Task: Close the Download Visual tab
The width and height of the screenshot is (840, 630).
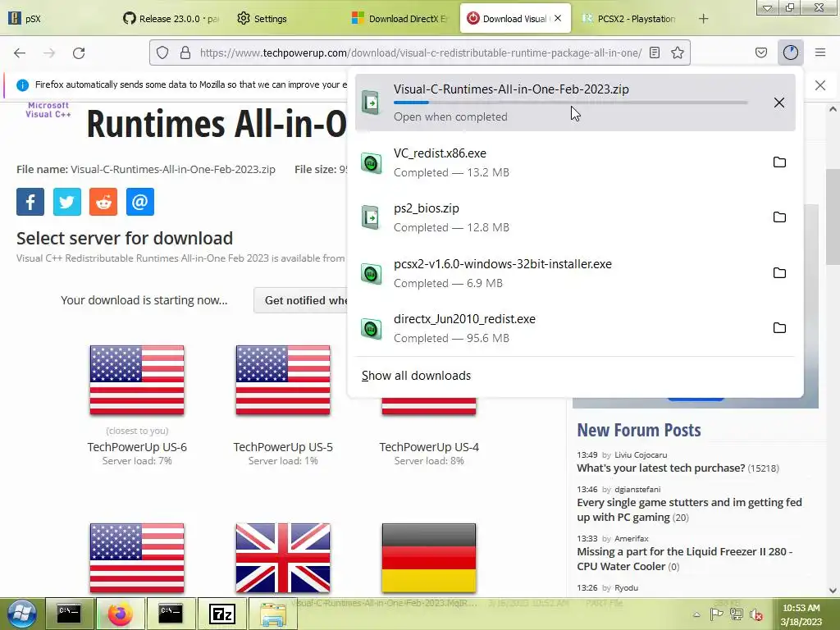Action: point(558,18)
